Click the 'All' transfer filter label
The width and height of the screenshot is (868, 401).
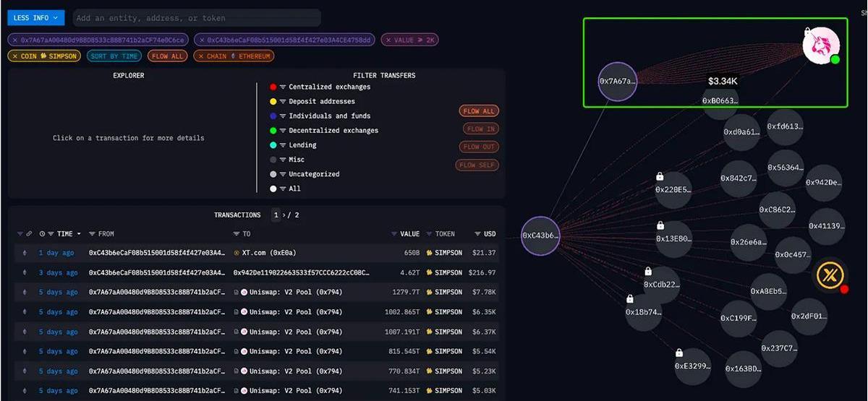pos(294,189)
